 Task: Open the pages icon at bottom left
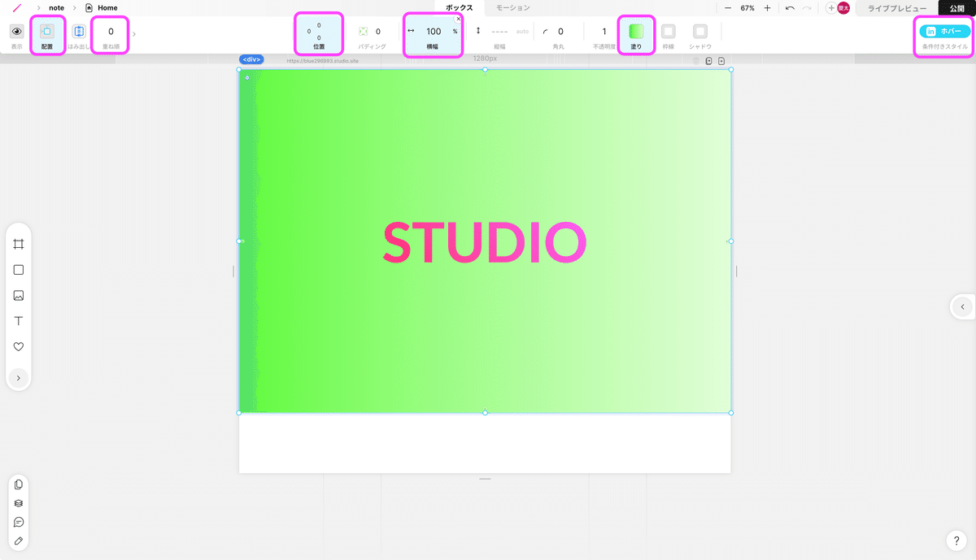click(19, 484)
